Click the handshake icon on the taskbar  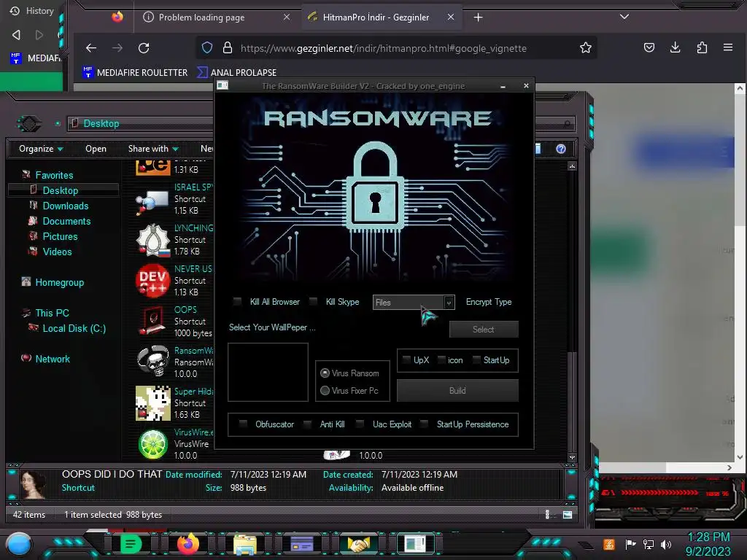point(358,544)
